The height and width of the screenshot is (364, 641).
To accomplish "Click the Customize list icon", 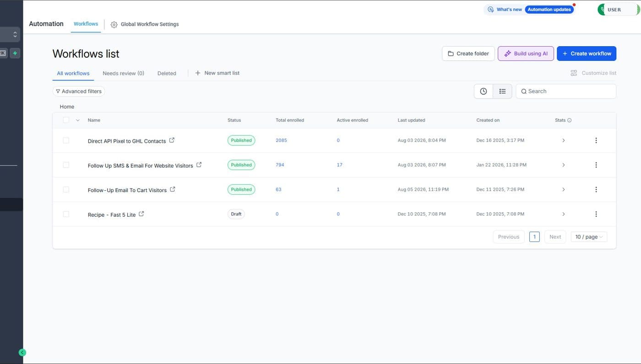I will point(574,73).
